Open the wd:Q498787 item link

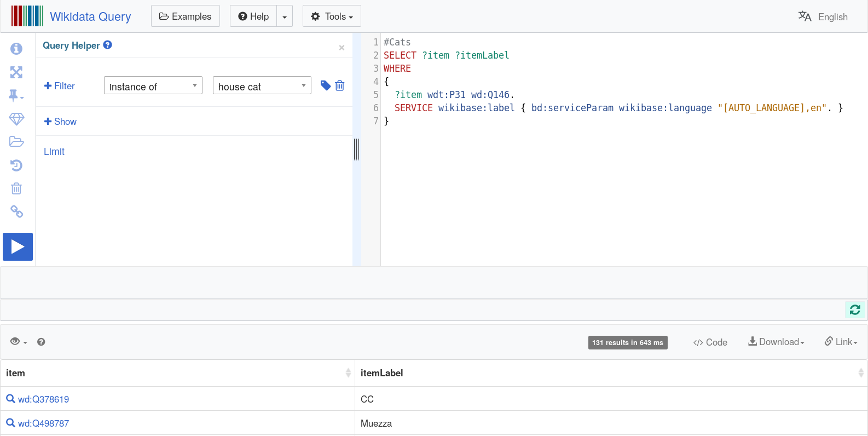(x=43, y=423)
